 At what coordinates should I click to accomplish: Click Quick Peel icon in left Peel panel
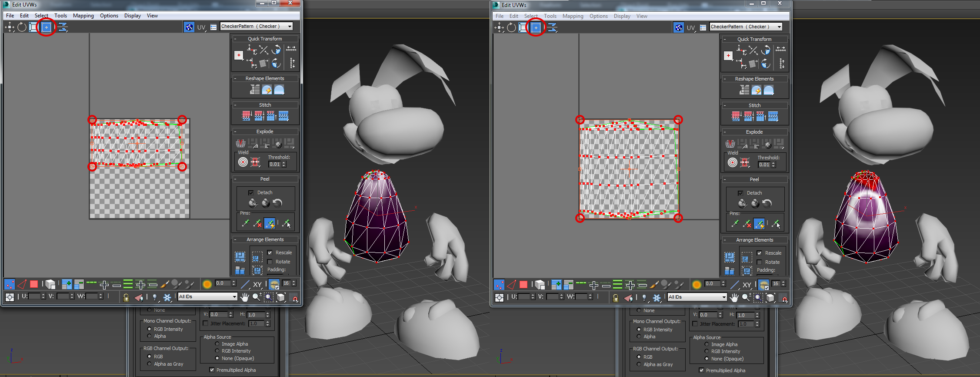click(253, 203)
